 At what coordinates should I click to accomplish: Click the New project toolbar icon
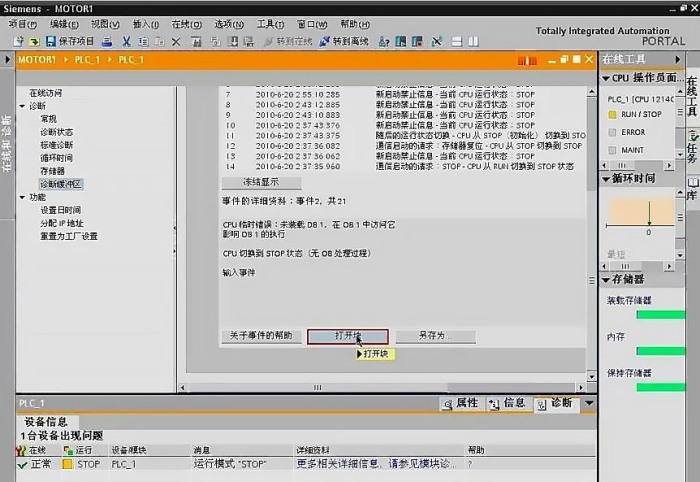[18, 42]
